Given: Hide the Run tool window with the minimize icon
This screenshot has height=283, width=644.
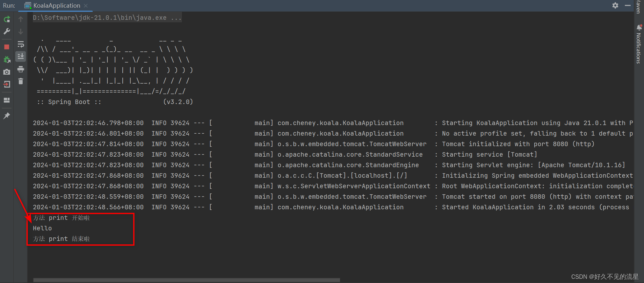Looking at the screenshot, I should [628, 5].
